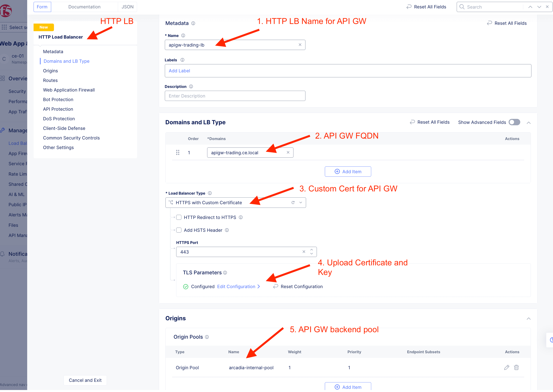Check the Add HSTS Header option
Screen dimensions: 553x392
179,230
